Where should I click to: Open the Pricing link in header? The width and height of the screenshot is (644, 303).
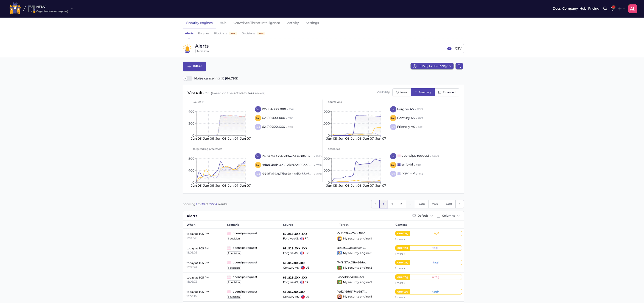pos(593,9)
